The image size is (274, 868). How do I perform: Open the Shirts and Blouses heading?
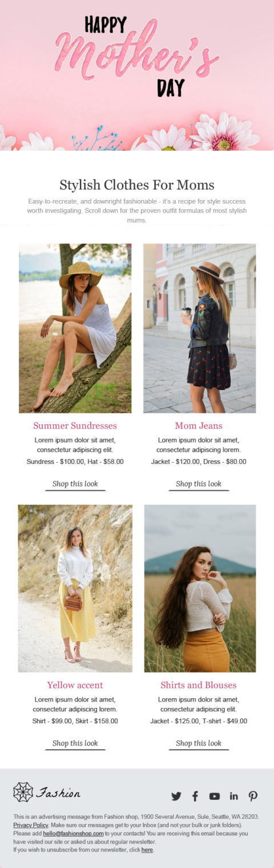(199, 685)
